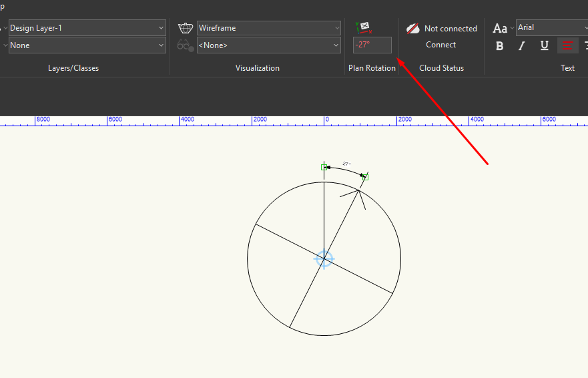Click the Connect cloud button
The height and width of the screenshot is (378, 588).
click(441, 45)
